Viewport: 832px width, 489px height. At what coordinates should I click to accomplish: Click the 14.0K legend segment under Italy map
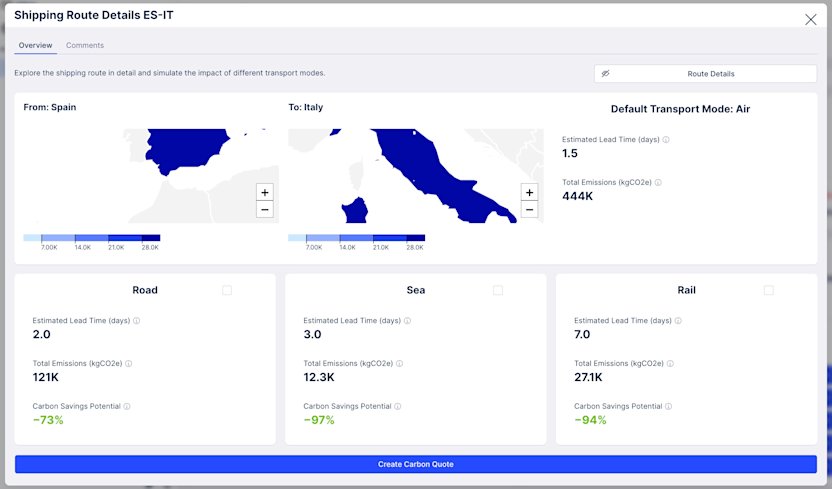click(x=356, y=238)
